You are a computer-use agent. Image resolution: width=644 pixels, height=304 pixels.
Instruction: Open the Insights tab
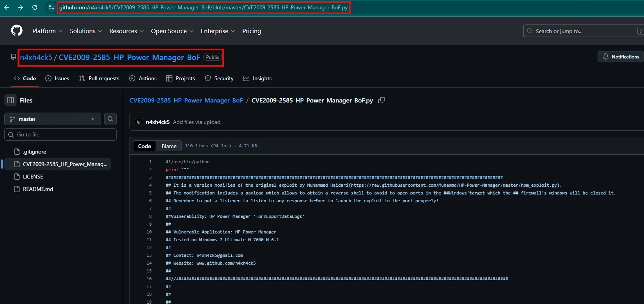click(x=257, y=78)
